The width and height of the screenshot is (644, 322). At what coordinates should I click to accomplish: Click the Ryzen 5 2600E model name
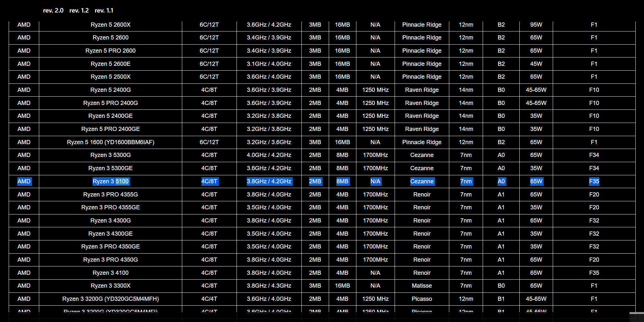point(111,64)
